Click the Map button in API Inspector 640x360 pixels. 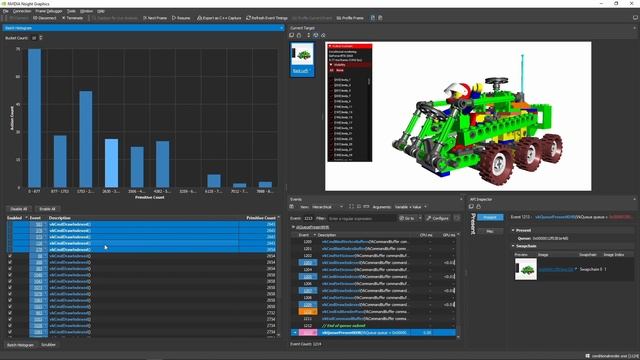490,231
